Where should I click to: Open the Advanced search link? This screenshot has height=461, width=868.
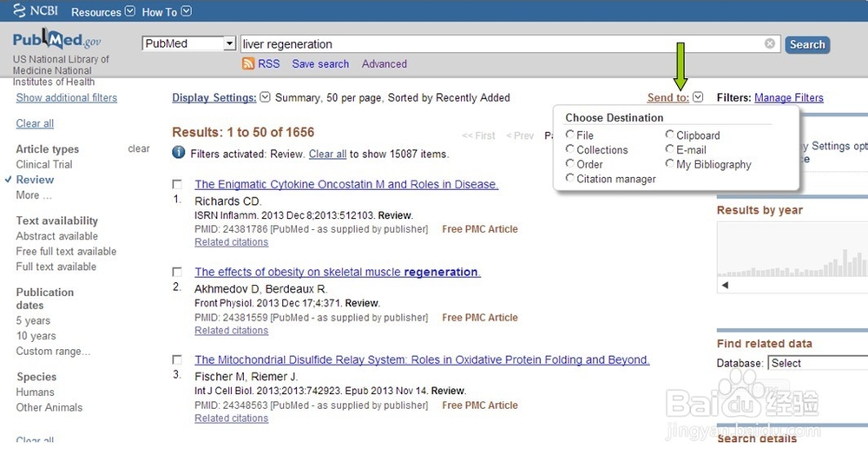[385, 63]
